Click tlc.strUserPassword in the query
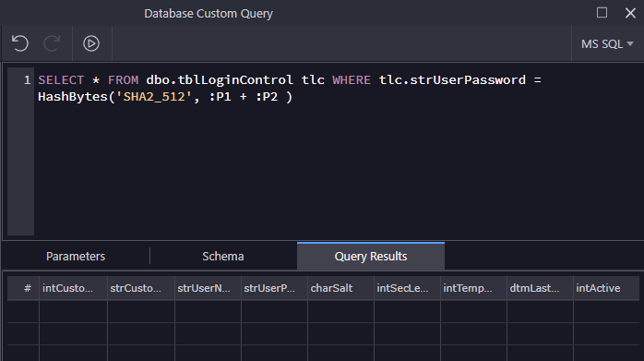Image resolution: width=644 pixels, height=361 pixels. tap(452, 79)
